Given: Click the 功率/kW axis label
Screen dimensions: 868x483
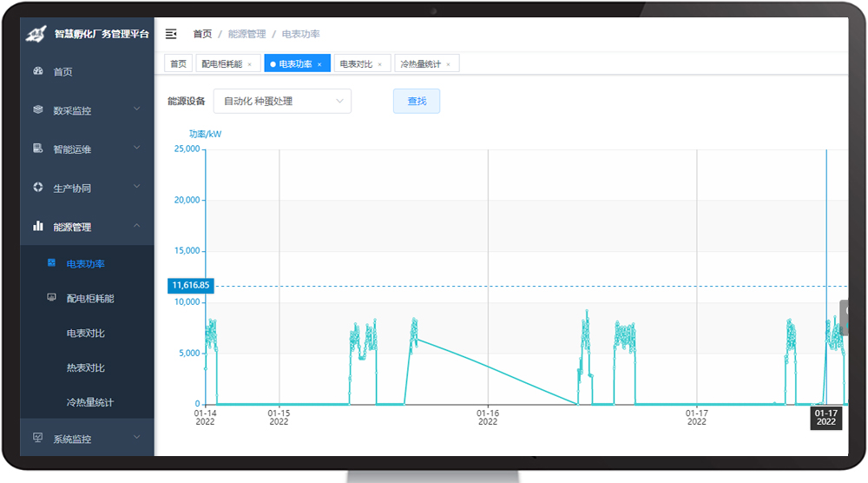Looking at the screenshot, I should pyautogui.click(x=206, y=134).
